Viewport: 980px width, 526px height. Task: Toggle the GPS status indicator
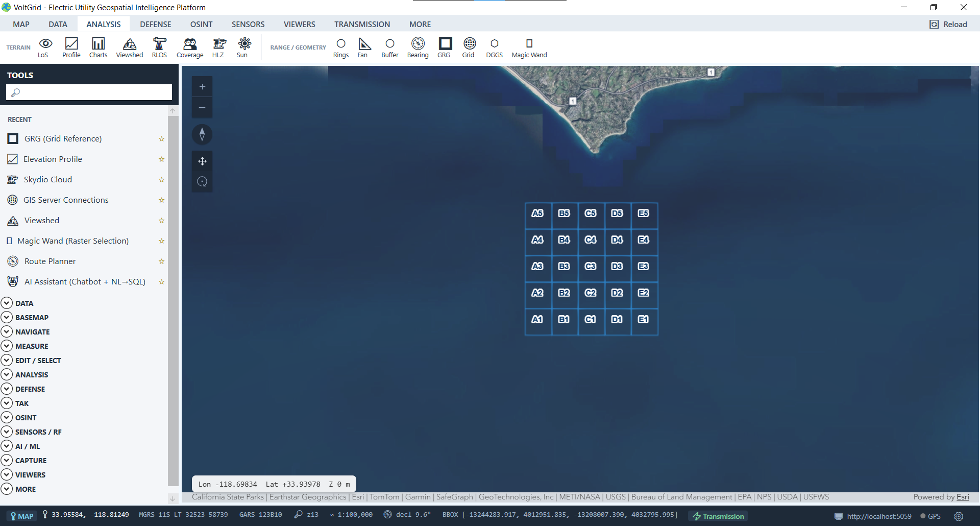[930, 516]
